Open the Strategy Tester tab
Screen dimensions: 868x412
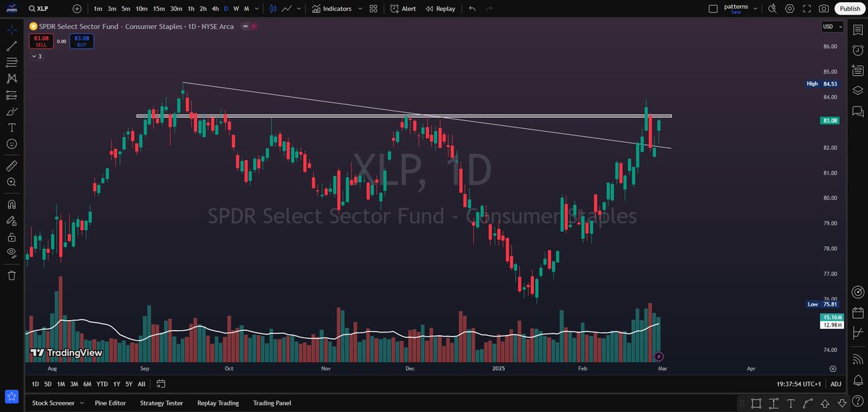click(x=161, y=403)
